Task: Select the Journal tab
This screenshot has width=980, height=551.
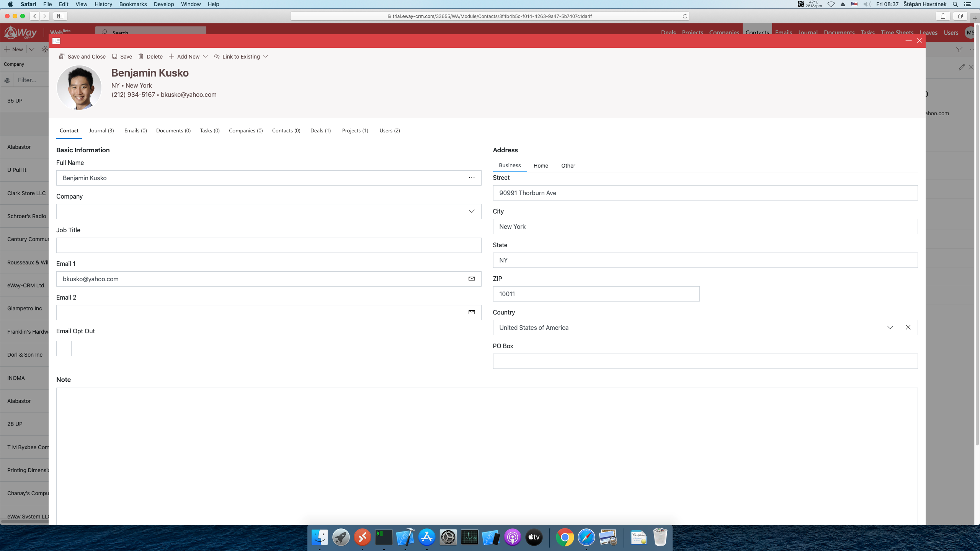Action: click(x=101, y=130)
